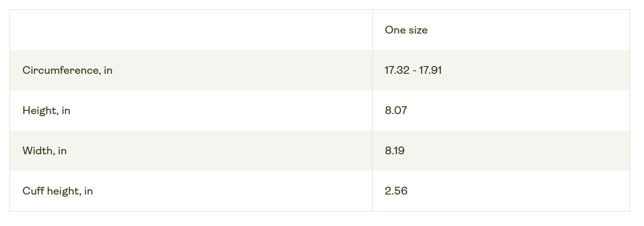Select the "Circumference, in" row label
644x226 pixels.
[x=67, y=70]
